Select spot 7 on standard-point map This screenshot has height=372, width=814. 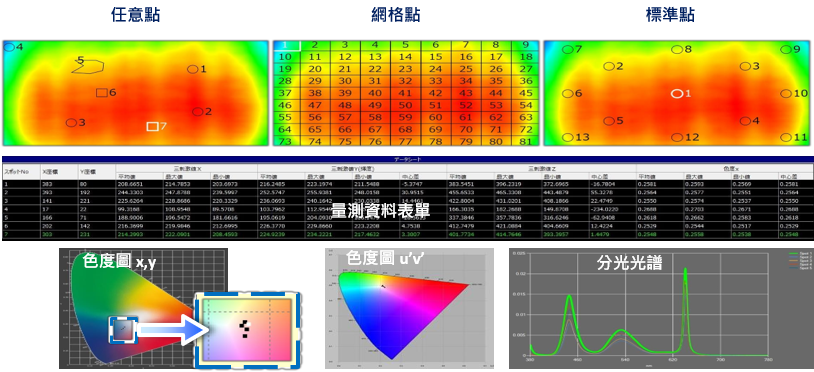point(568,49)
